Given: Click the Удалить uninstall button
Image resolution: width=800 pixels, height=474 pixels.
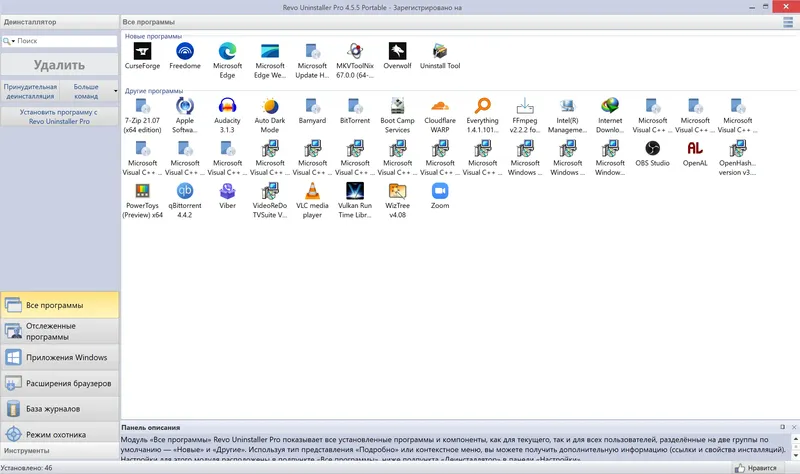Looking at the screenshot, I should pyautogui.click(x=59, y=65).
